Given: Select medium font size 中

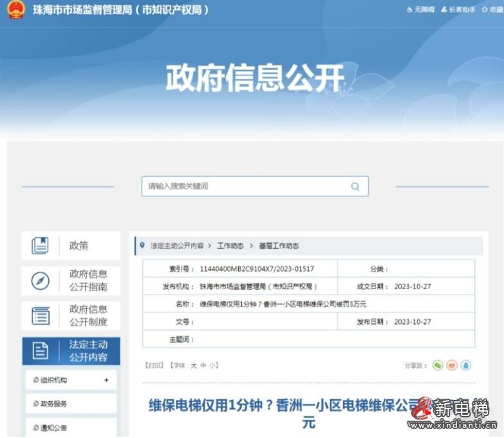Looking at the screenshot, I should click(203, 365).
